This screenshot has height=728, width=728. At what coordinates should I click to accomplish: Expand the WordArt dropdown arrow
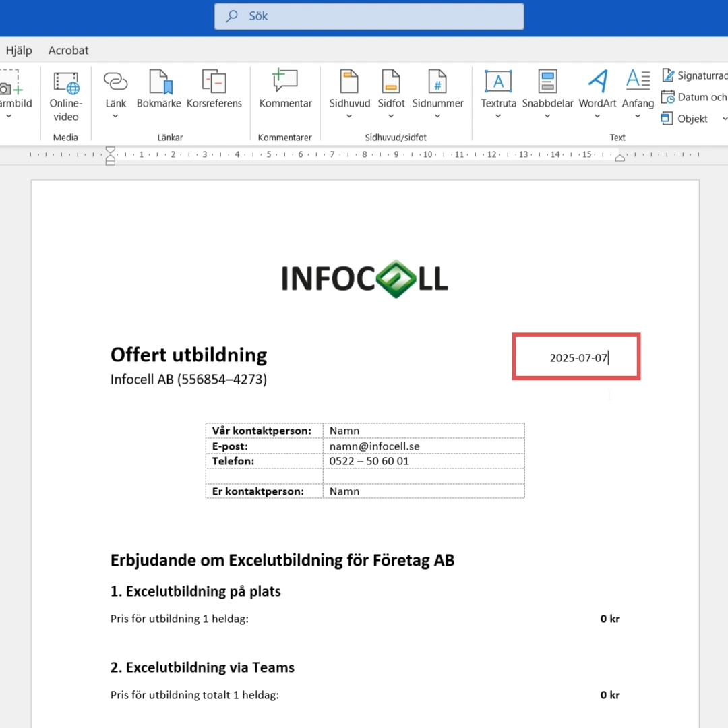point(597,116)
